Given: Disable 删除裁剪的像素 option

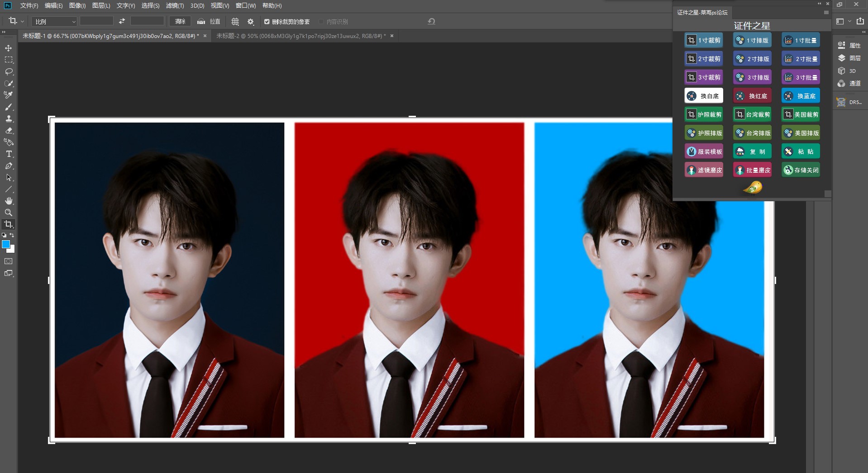Looking at the screenshot, I should 267,21.
